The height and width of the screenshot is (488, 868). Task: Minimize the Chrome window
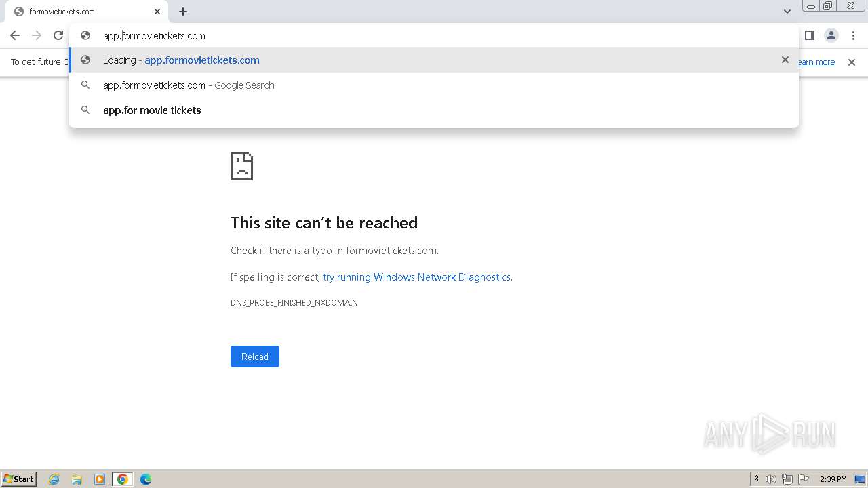(811, 5)
